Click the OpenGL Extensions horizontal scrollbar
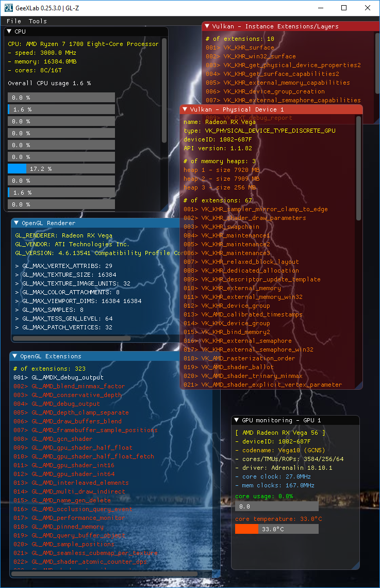Screen dimensions: 380x588 coord(105,574)
